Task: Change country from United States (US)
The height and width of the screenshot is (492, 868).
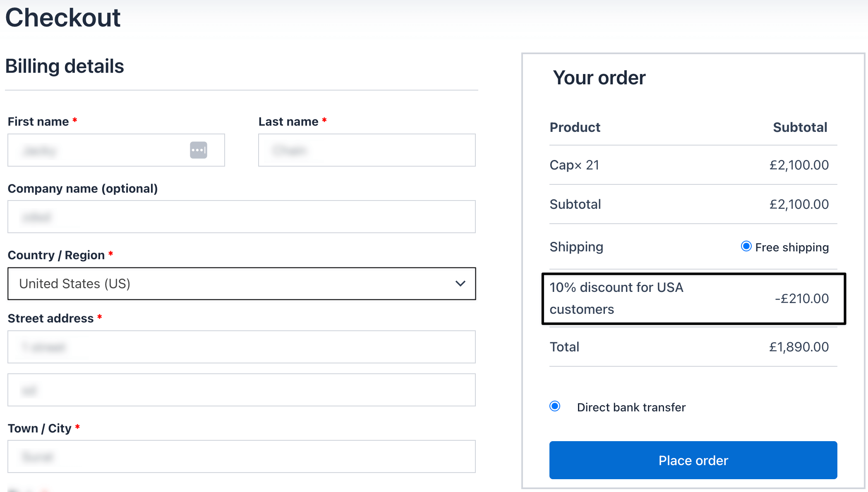Action: click(x=242, y=284)
